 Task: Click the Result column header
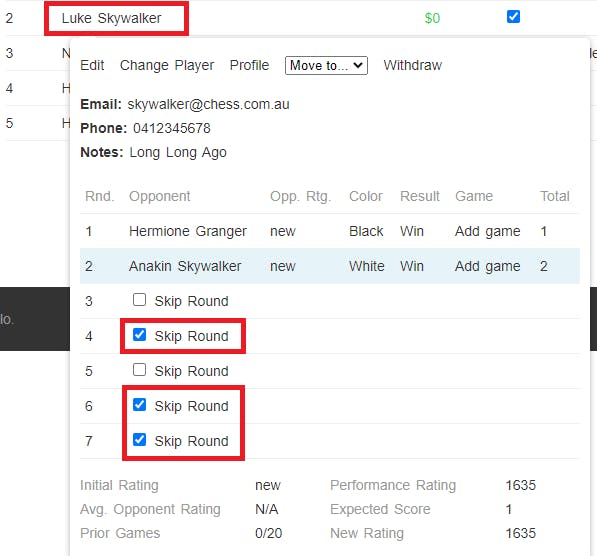[x=420, y=196]
